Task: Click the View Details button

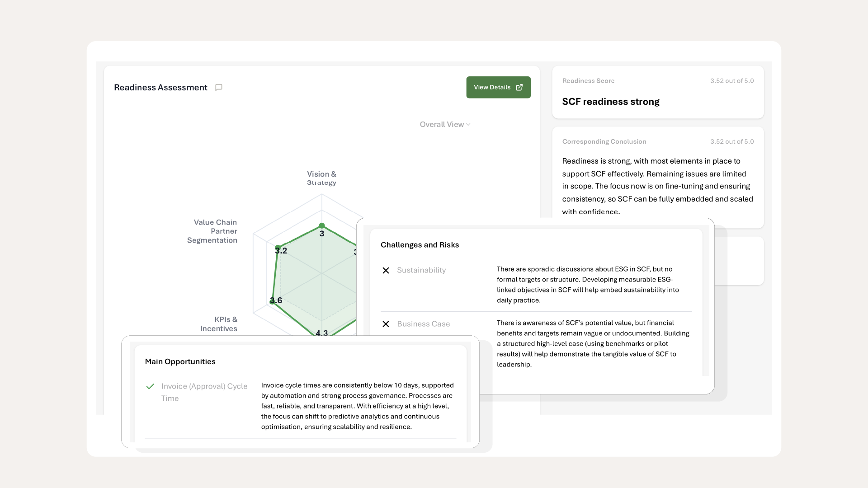Action: coord(498,87)
